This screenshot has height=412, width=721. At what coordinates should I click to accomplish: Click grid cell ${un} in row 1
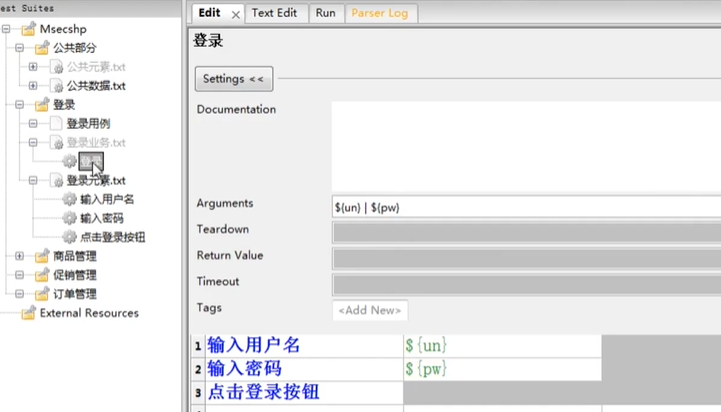tap(503, 346)
